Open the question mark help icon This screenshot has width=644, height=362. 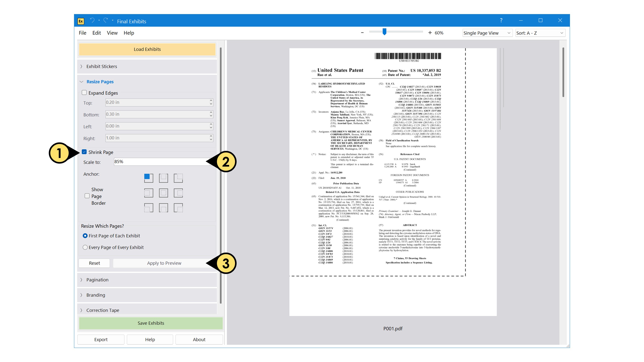coord(501,21)
